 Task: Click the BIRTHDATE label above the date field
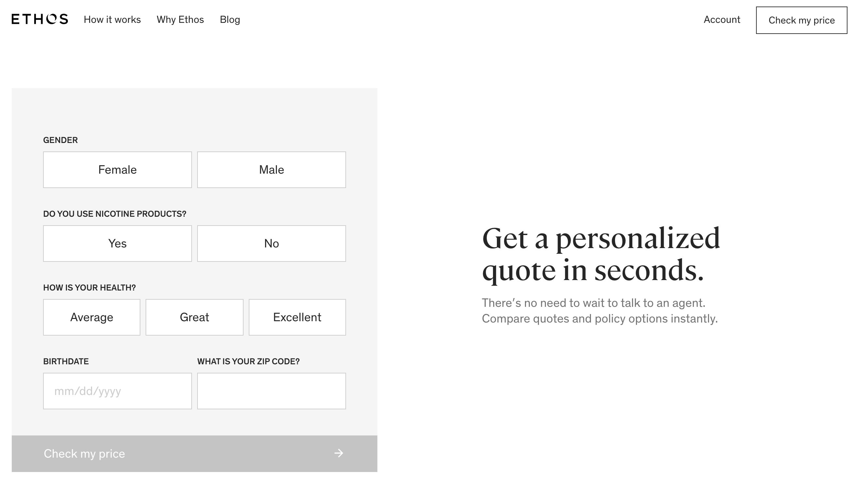point(65,361)
